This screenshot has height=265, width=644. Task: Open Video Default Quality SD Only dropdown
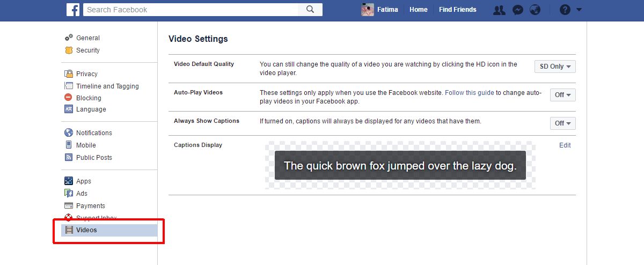point(555,67)
